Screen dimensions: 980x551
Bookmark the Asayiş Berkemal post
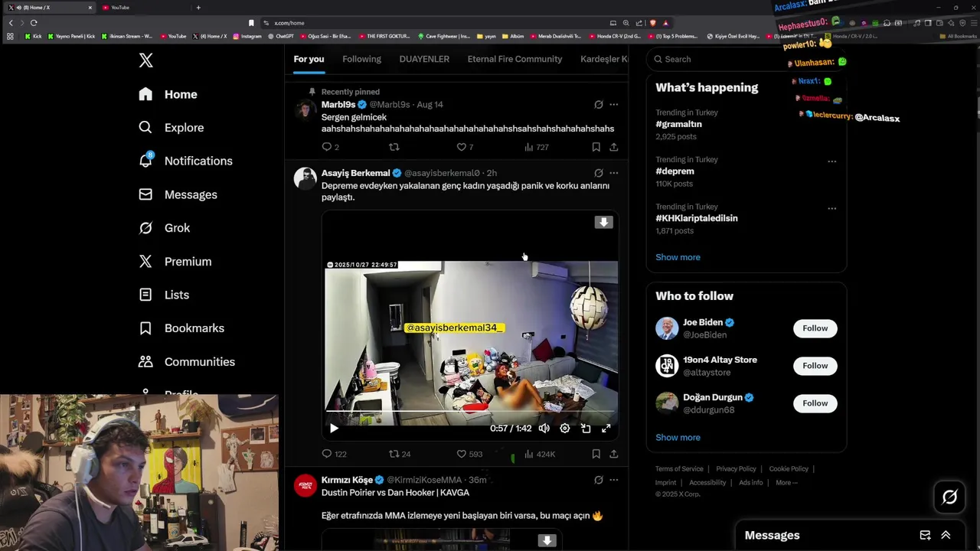(x=596, y=454)
